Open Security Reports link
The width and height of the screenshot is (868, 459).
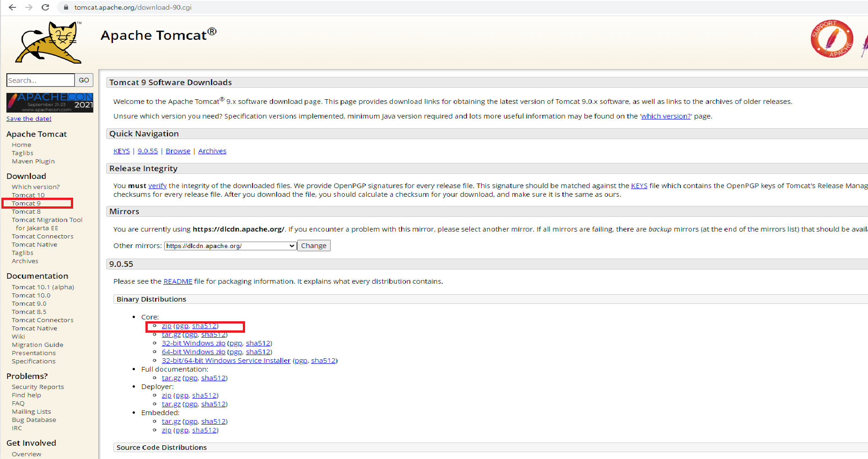[x=38, y=387]
